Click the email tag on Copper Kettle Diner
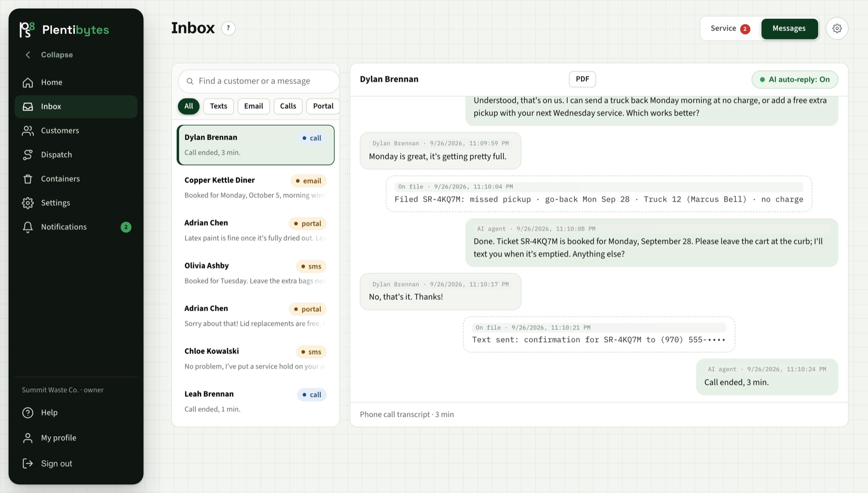This screenshot has height=493, width=868. [x=309, y=181]
